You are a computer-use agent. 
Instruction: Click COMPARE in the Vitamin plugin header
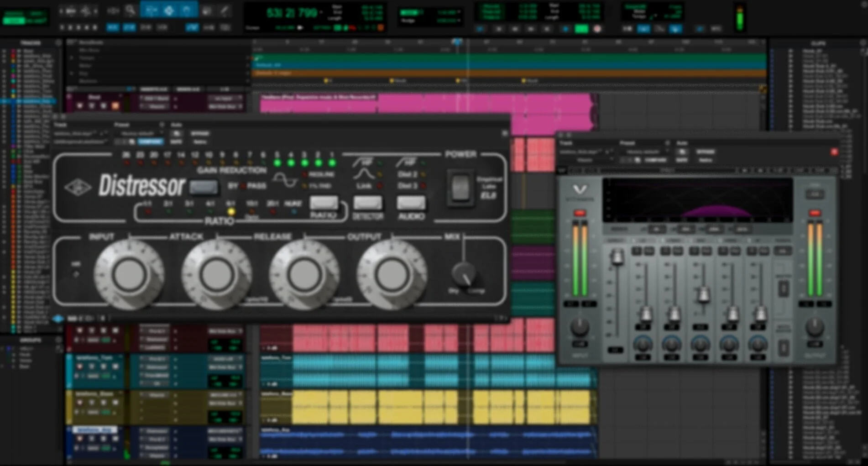[x=656, y=160]
